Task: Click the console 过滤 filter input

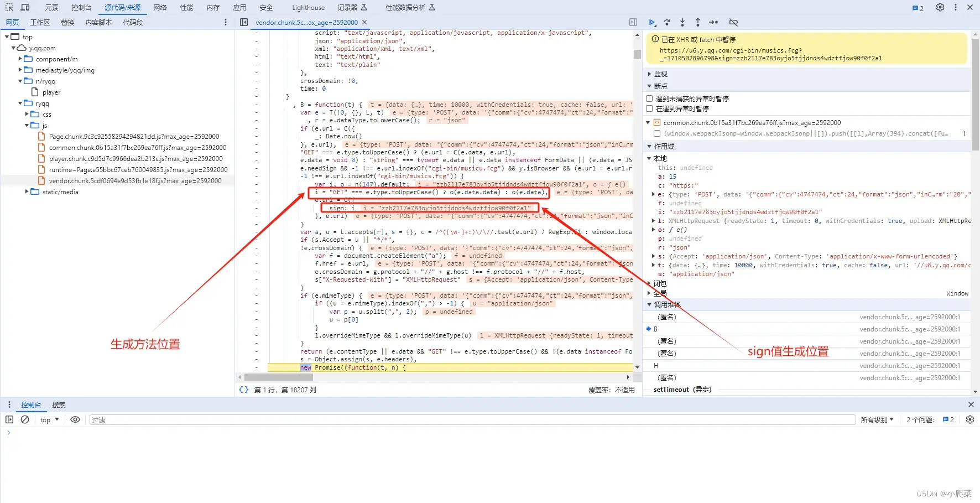Action: click(x=472, y=420)
